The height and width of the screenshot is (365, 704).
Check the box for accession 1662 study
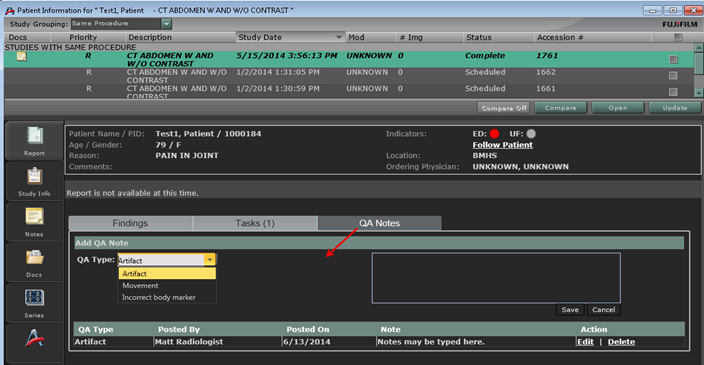tap(673, 75)
